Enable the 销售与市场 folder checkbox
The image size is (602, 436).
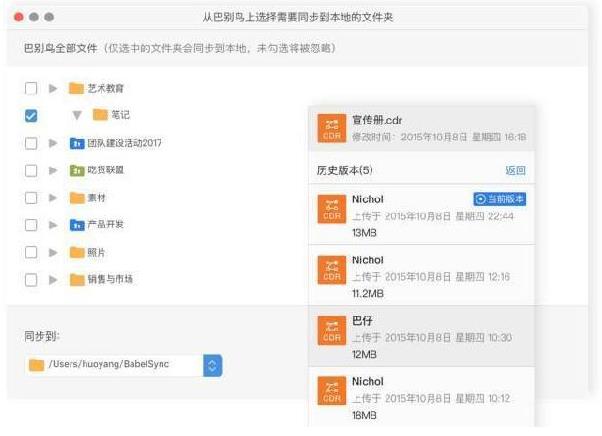tap(31, 279)
